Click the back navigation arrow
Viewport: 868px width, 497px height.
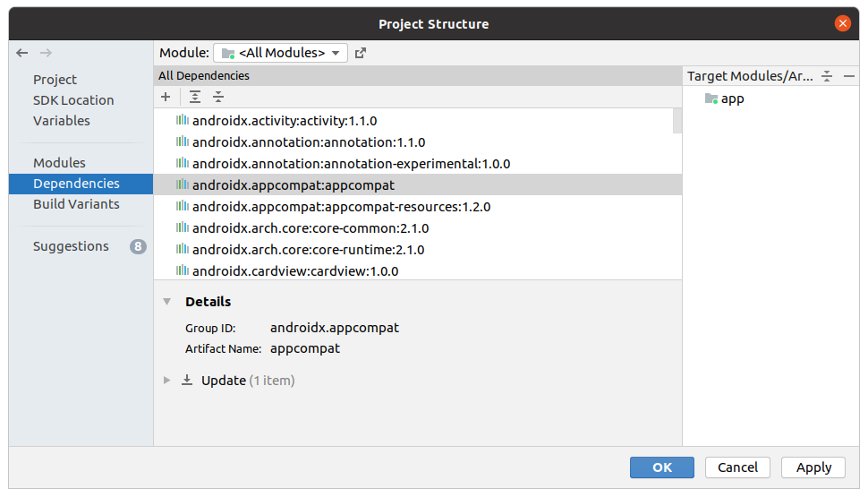point(22,53)
